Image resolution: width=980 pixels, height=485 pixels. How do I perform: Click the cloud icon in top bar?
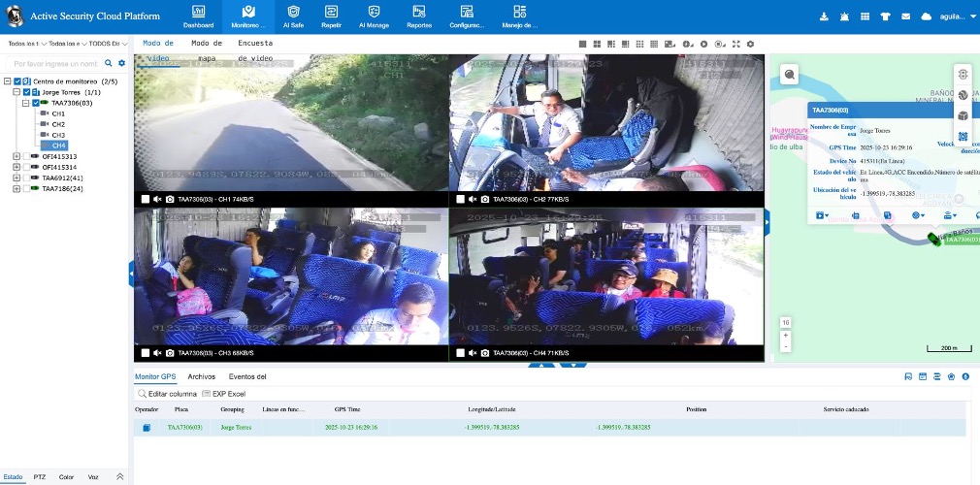(x=927, y=16)
